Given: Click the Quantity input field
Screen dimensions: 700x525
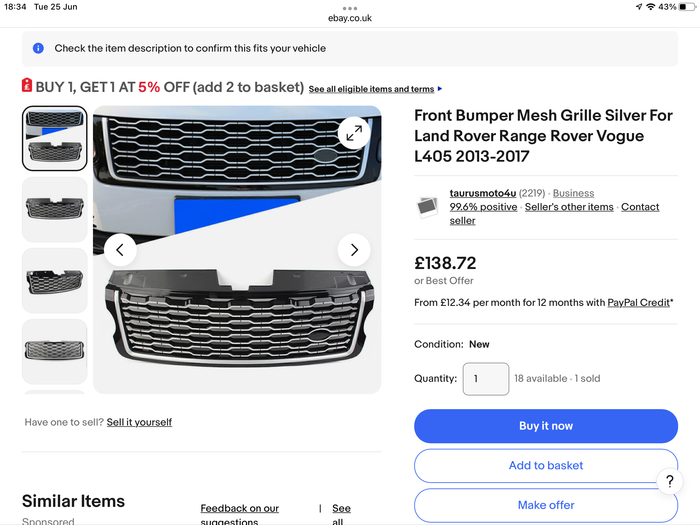Looking at the screenshot, I should 486,379.
